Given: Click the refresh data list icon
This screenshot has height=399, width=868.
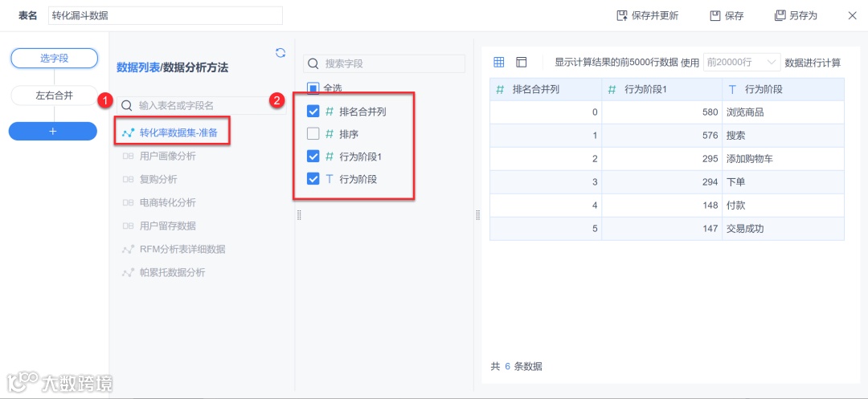Looking at the screenshot, I should point(280,52).
